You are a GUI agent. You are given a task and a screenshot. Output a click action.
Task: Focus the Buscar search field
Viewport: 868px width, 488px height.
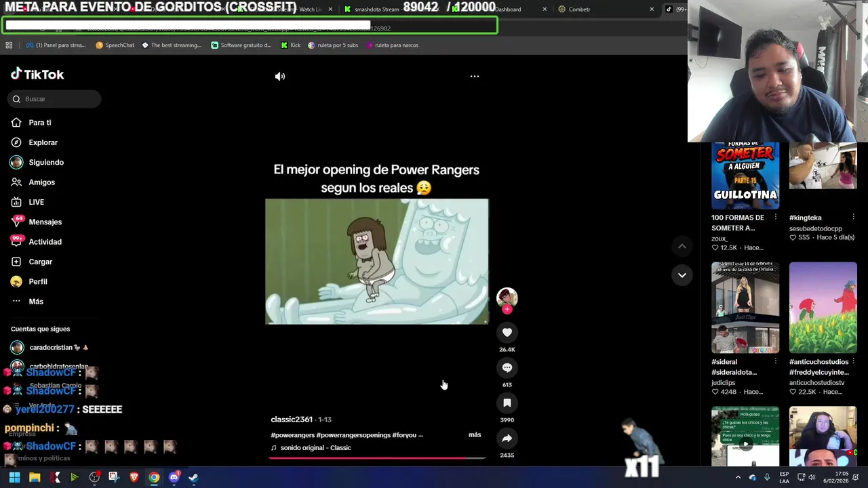coord(54,99)
